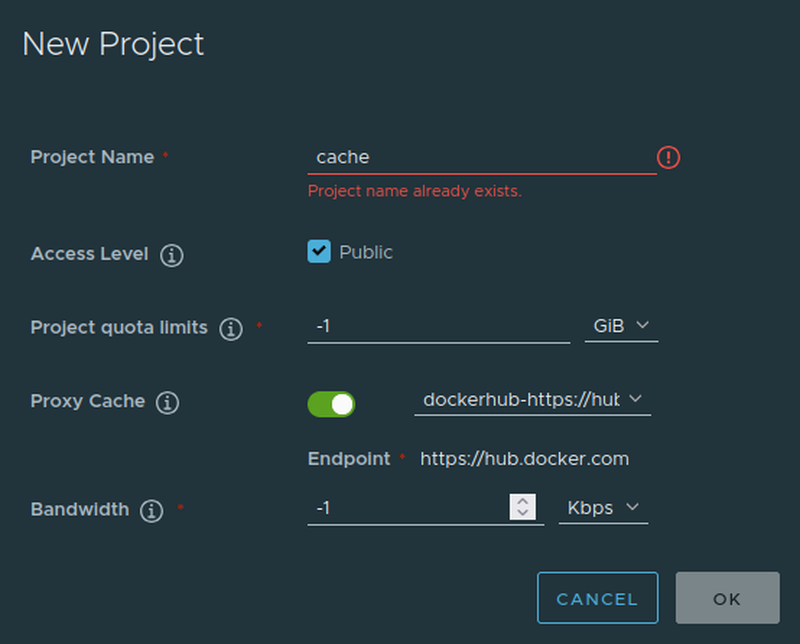Click the red error icon beside Project Name
Image resolution: width=800 pixels, height=644 pixels.
coord(668,157)
